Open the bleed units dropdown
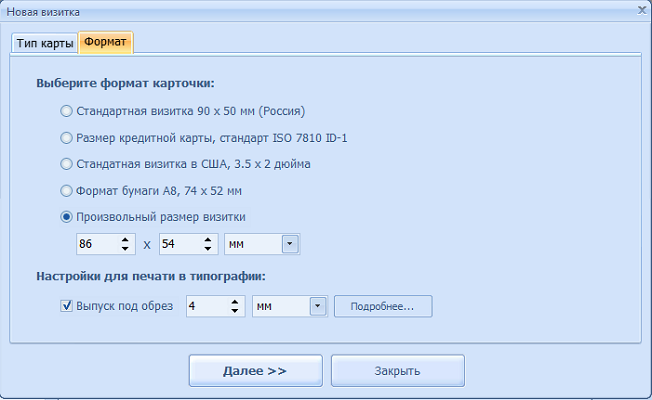Image resolution: width=652 pixels, height=400 pixels. pyautogui.click(x=318, y=306)
